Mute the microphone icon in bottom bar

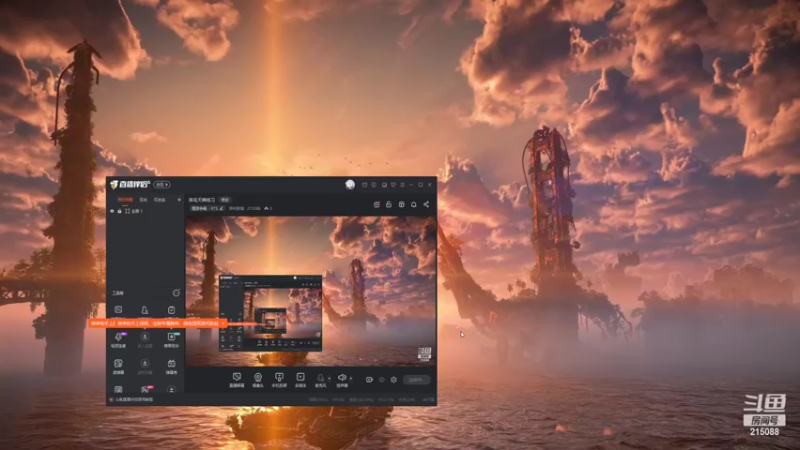pos(320,378)
